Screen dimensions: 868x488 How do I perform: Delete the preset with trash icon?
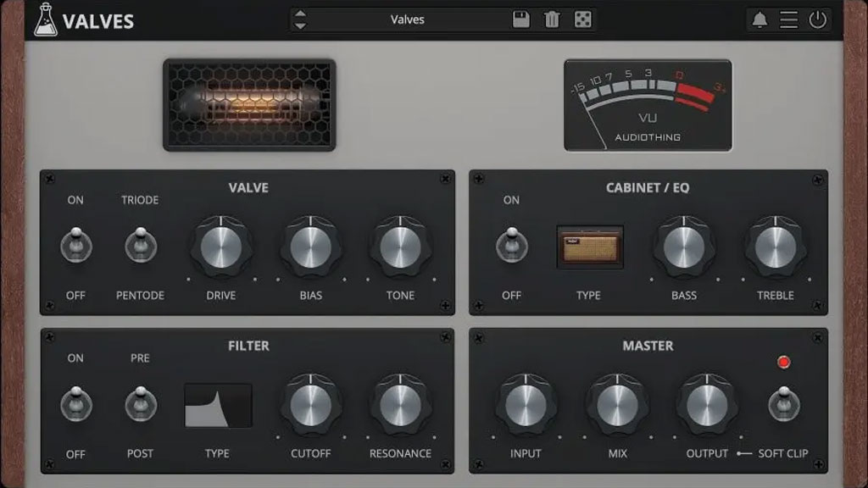(552, 19)
